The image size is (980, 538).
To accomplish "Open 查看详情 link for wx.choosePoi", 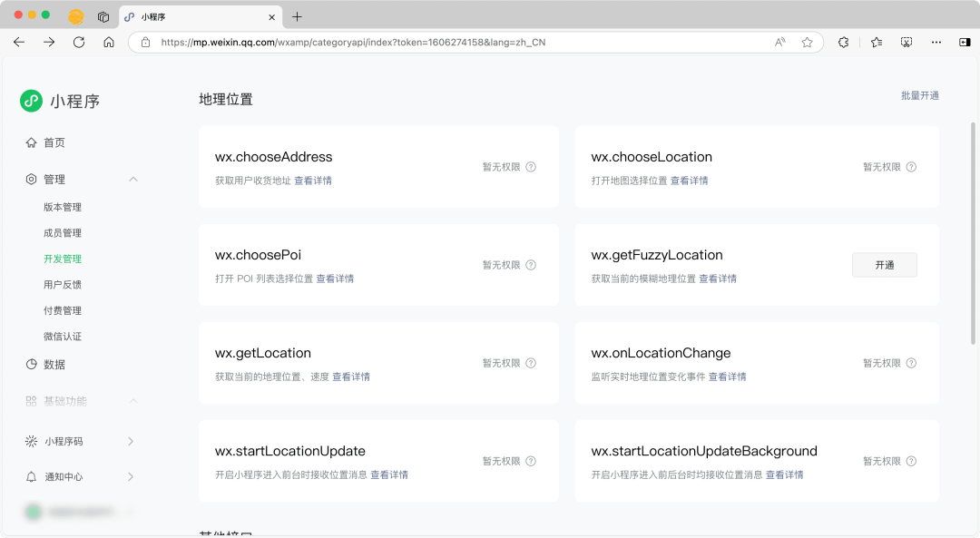I will coord(335,279).
